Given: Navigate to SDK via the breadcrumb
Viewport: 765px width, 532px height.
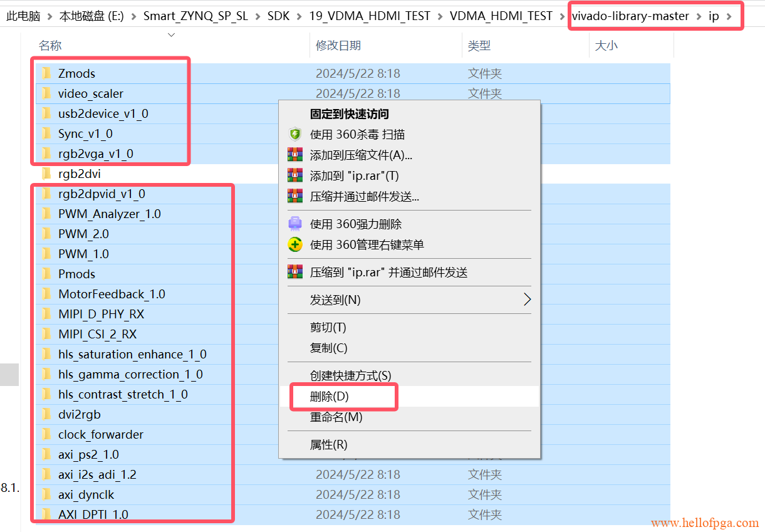Looking at the screenshot, I should coord(278,16).
